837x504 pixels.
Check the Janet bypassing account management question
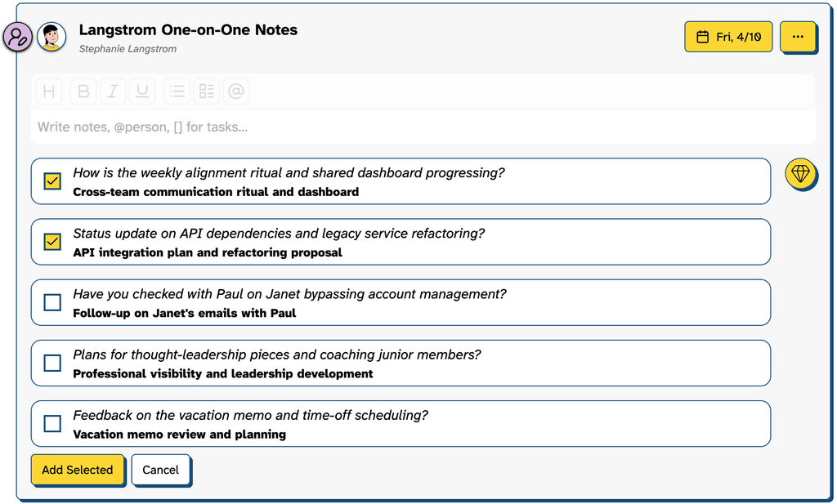(x=52, y=302)
